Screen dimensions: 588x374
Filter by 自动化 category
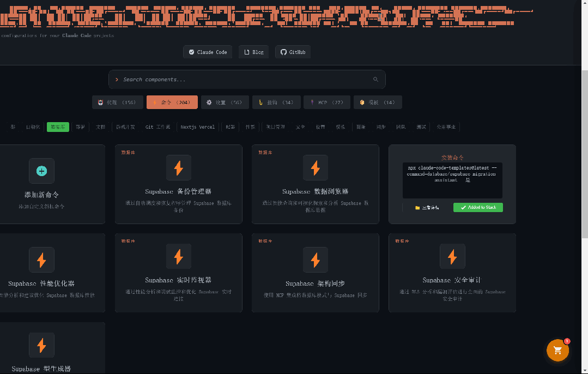33,127
